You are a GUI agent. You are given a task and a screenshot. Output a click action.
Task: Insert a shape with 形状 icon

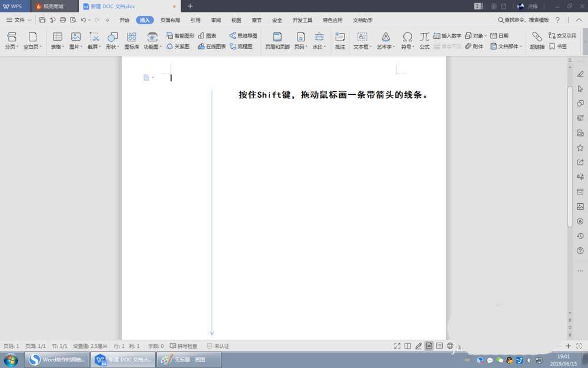click(x=112, y=39)
